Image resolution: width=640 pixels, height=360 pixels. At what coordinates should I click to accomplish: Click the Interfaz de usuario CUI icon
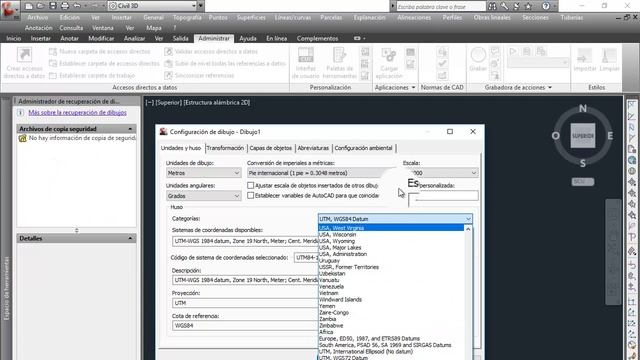tap(306, 55)
